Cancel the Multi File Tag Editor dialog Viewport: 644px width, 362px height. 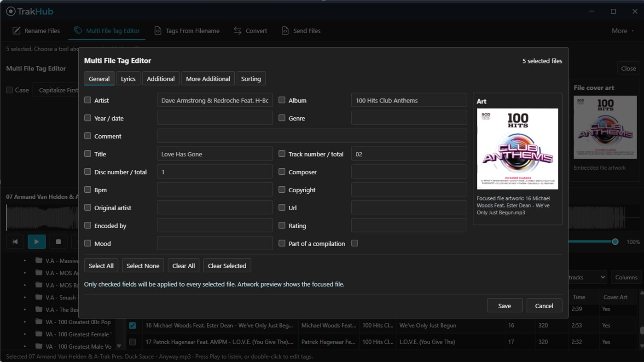coord(544,305)
